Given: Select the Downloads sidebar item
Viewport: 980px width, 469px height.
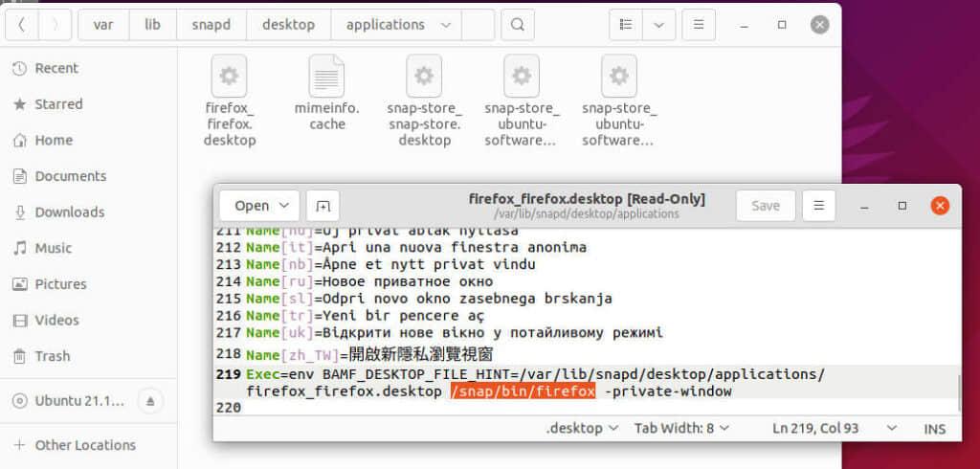Looking at the screenshot, I should coord(69,212).
